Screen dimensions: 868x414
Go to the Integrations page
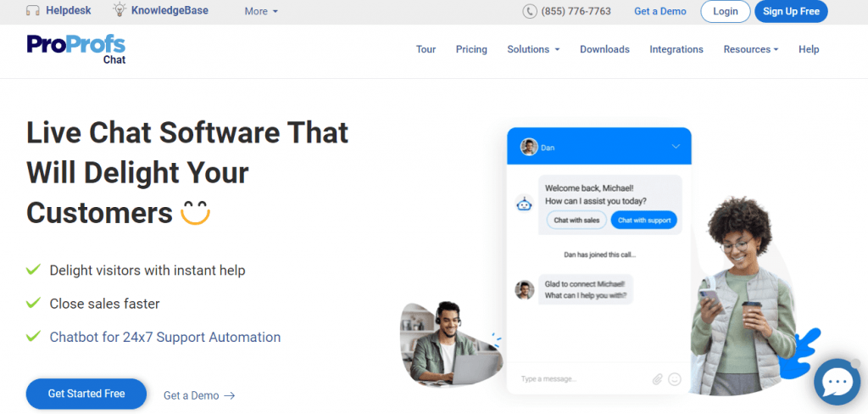coord(676,49)
